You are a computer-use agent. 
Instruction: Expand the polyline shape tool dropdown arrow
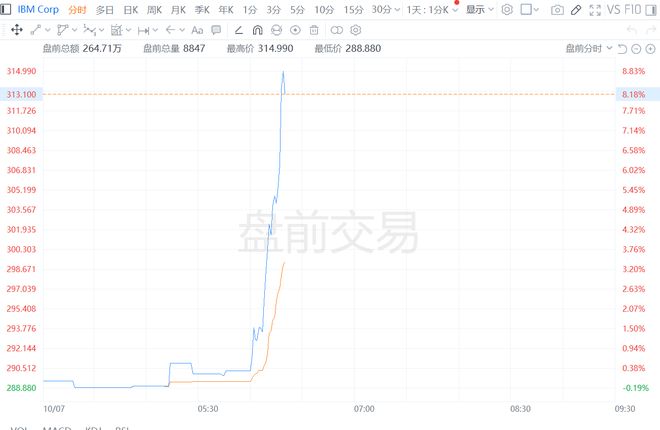75,30
